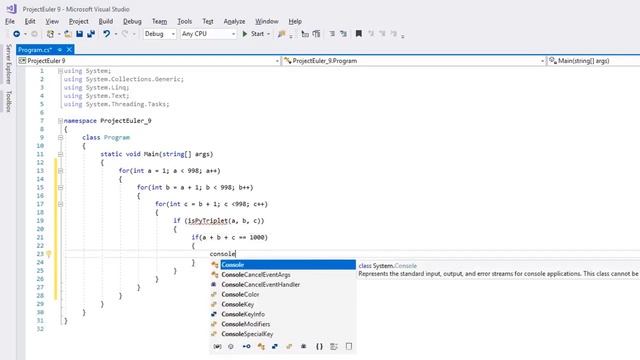
Task: Open the Server Explorer side tab
Action: click(8, 64)
